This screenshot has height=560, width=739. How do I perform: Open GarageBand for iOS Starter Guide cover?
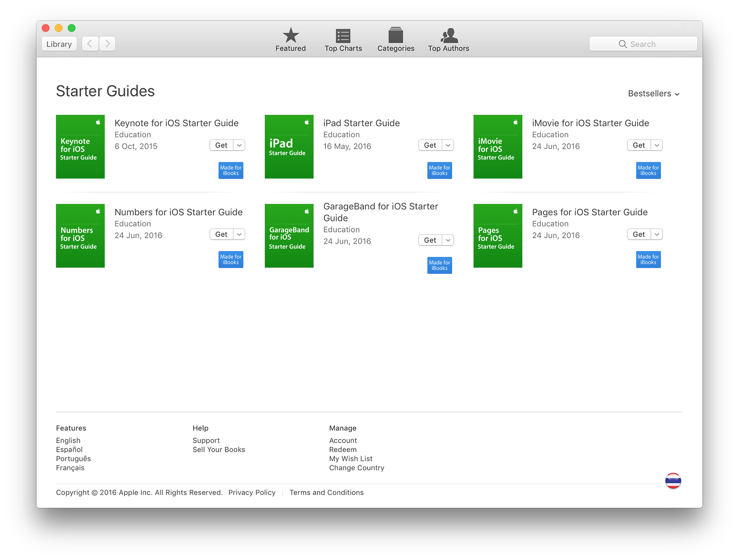pyautogui.click(x=289, y=236)
